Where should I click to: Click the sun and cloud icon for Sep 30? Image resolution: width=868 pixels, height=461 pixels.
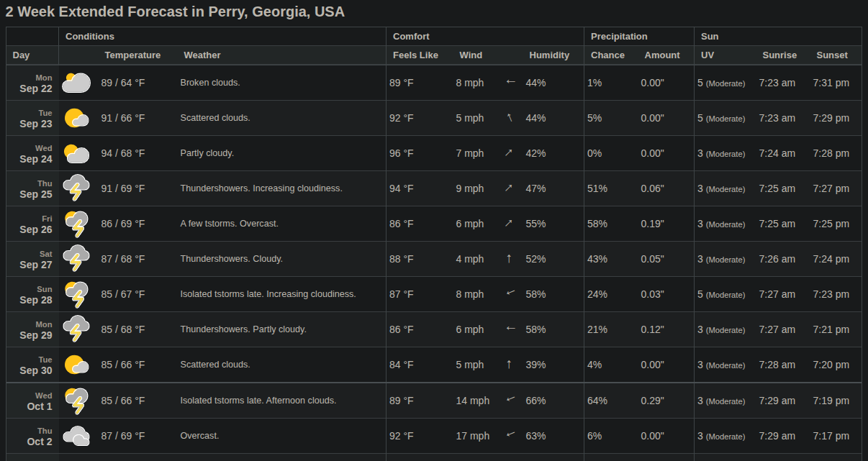76,365
